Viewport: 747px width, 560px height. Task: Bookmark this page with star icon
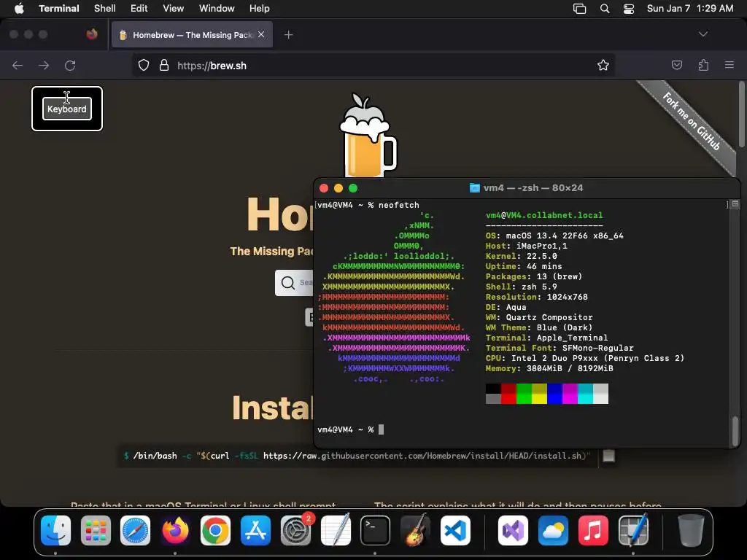point(603,65)
